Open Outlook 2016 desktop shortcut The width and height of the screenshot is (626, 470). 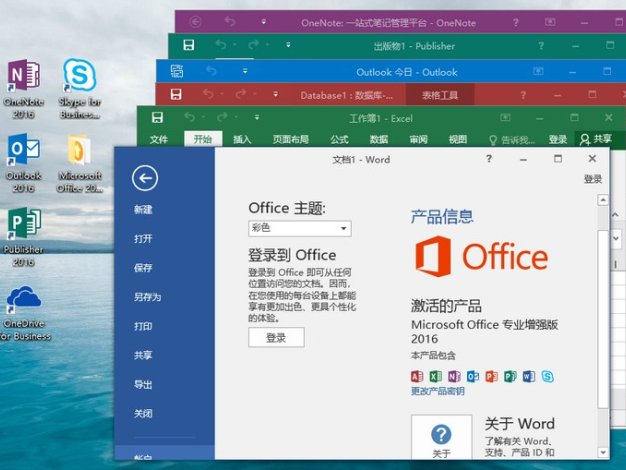24,163
